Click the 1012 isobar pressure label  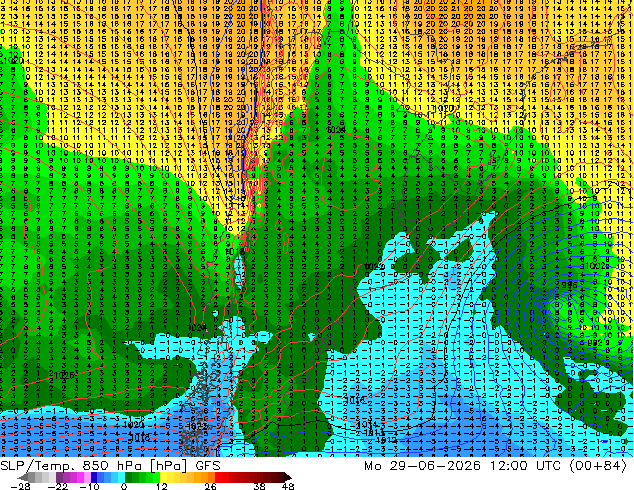point(386,440)
